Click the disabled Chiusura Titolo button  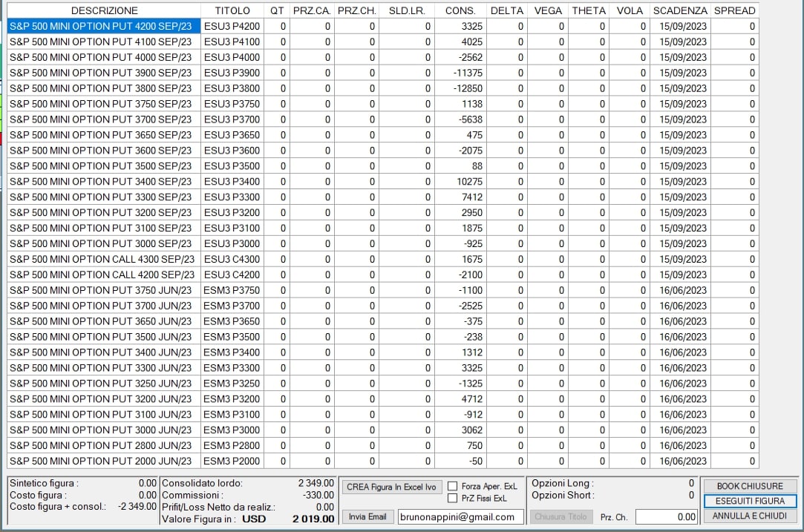(x=560, y=516)
